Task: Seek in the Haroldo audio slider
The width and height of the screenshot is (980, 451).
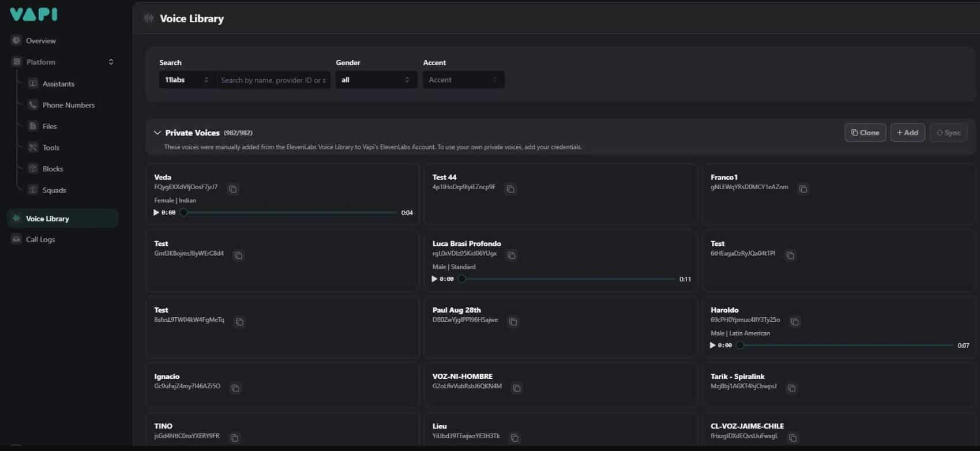Action: [844, 345]
